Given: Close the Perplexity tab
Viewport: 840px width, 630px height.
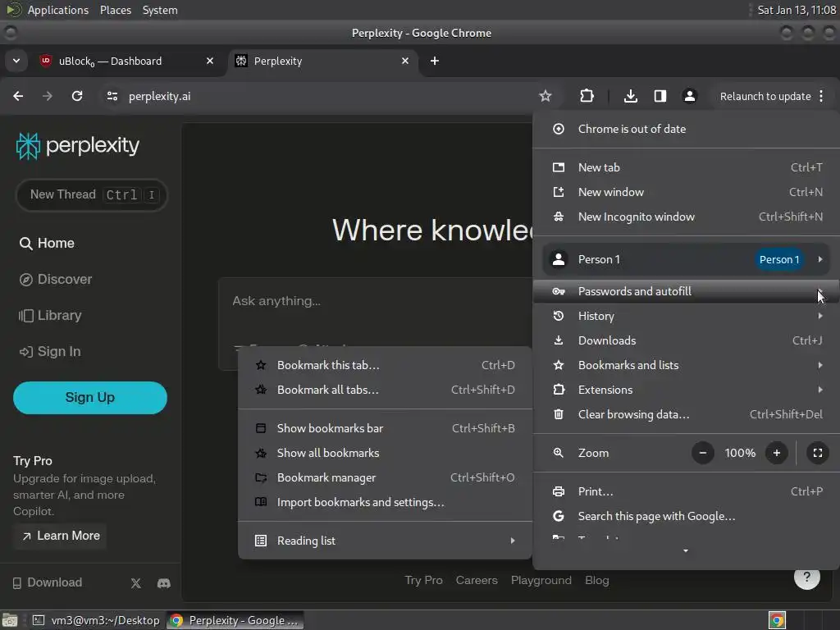Looking at the screenshot, I should (405, 61).
